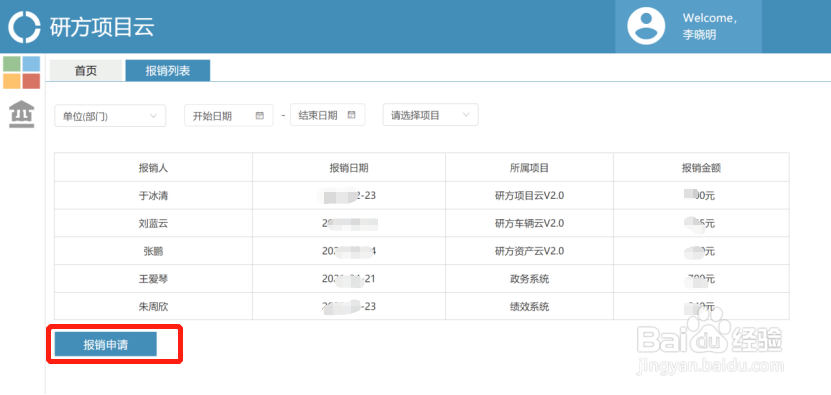
Task: Click the date cell in 于冰清 row
Action: (x=349, y=196)
